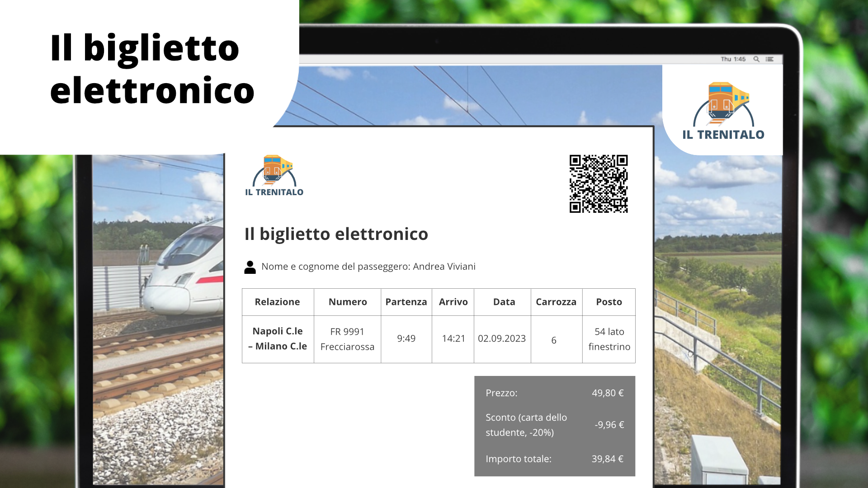This screenshot has width=868, height=488.
Task: Click the passenger silhouette icon
Action: tap(250, 267)
